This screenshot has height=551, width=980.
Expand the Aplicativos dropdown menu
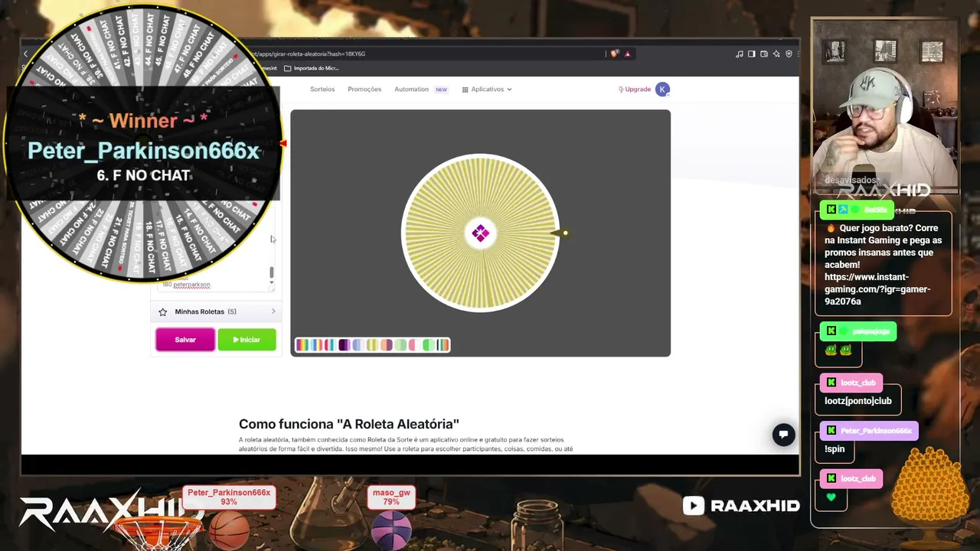(487, 90)
